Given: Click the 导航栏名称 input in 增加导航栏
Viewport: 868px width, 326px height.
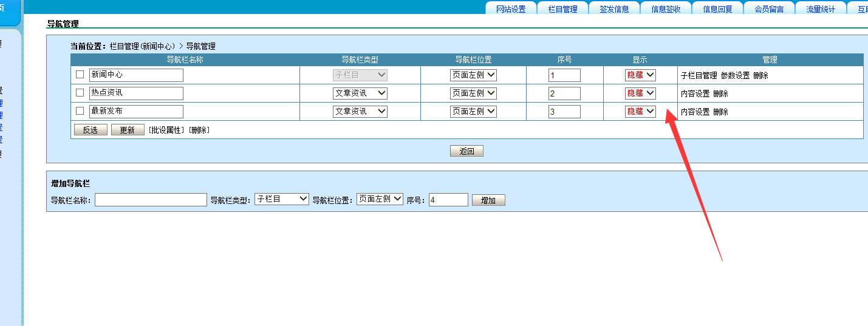Looking at the screenshot, I should tap(151, 200).
